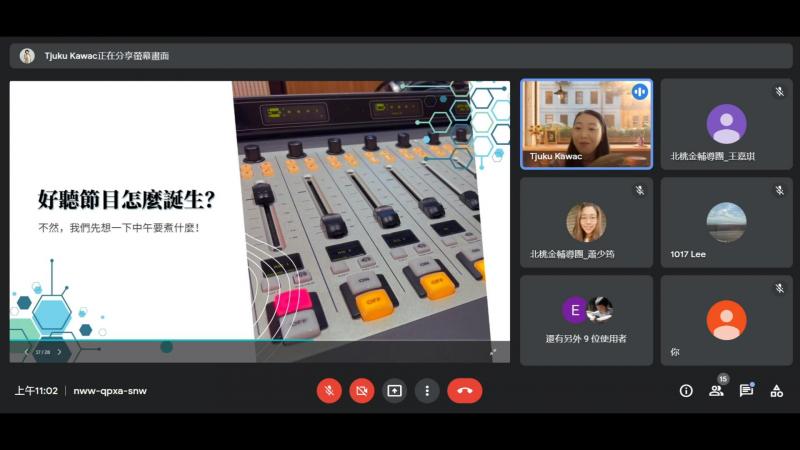Expand the presentation to fullscreen

[x=493, y=352]
